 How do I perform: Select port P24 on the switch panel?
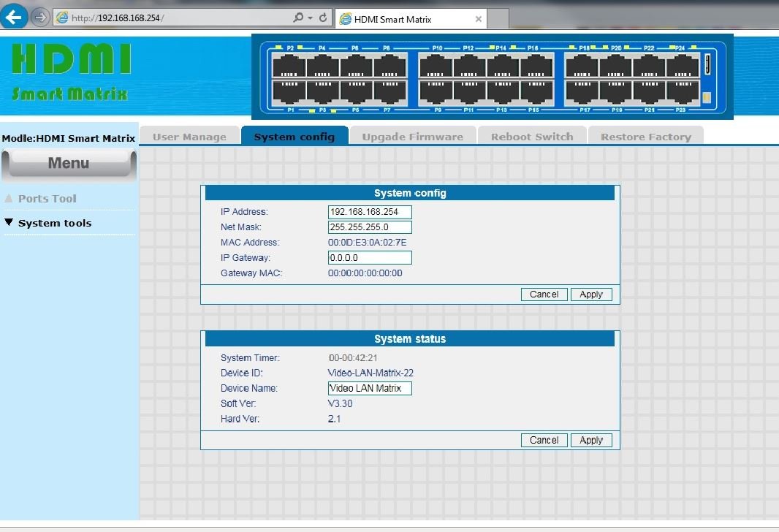(683, 66)
